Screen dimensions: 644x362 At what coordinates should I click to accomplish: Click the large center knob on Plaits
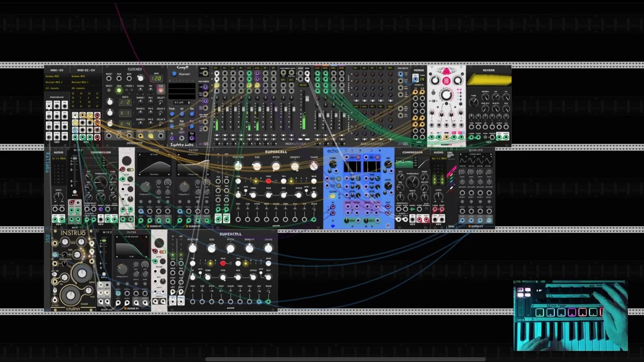pyautogui.click(x=446, y=95)
